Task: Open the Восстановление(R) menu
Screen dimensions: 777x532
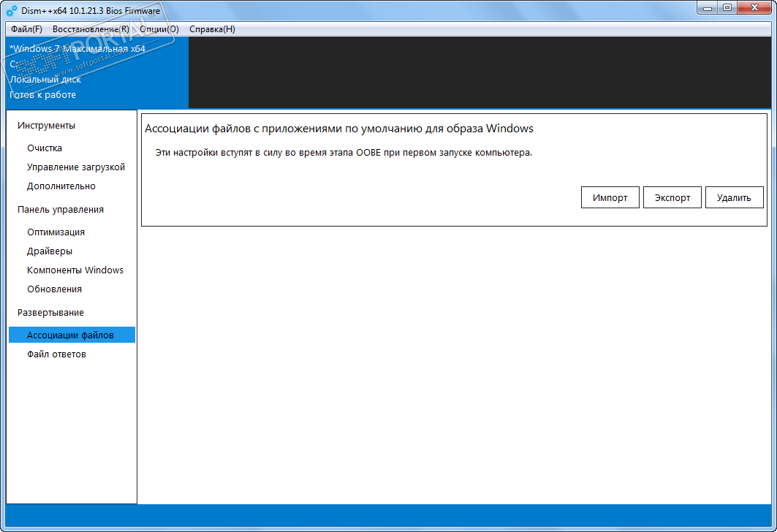Action: tap(91, 29)
